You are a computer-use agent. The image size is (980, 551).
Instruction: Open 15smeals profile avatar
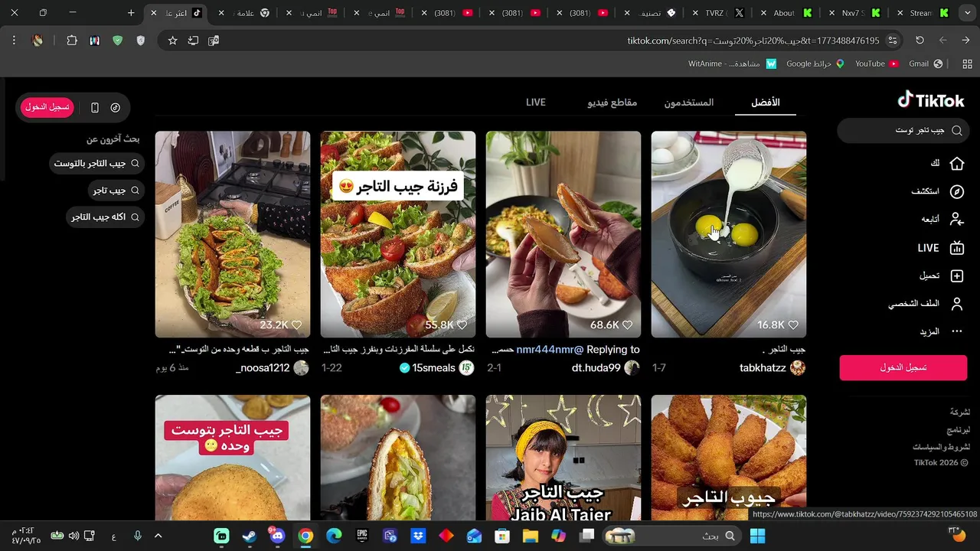pyautogui.click(x=467, y=368)
